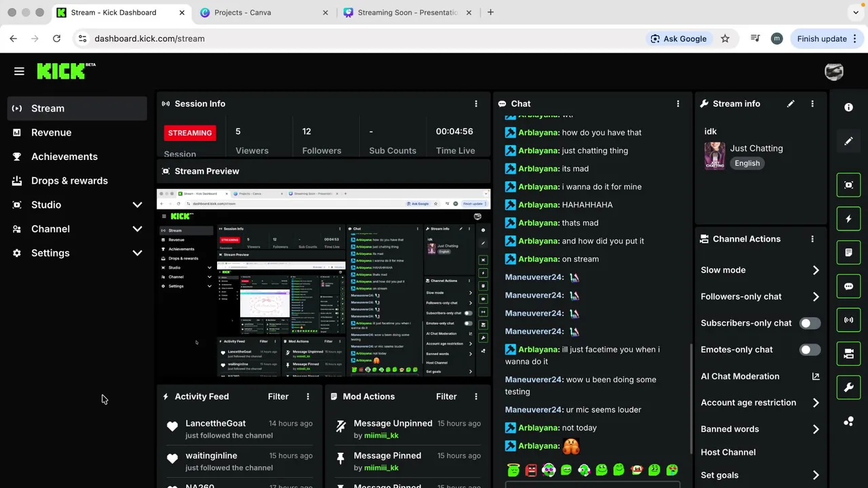Toggle the chat bubble widget icon

point(848,287)
